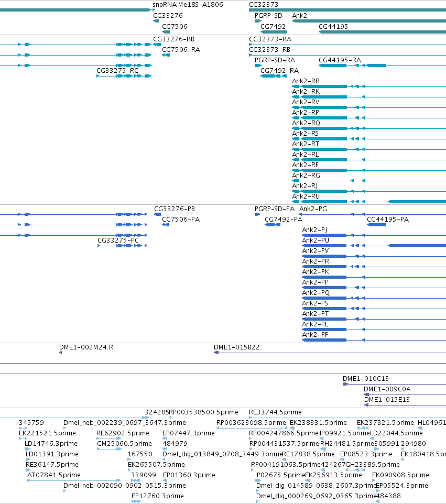
Task: Select the Ank2-PQ protein label
Action: pos(316,292)
